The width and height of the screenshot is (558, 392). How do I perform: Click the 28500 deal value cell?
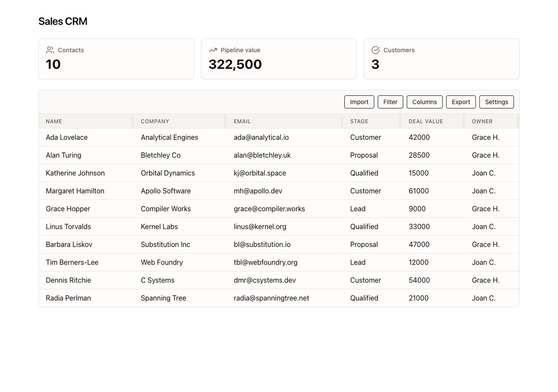[433, 155]
